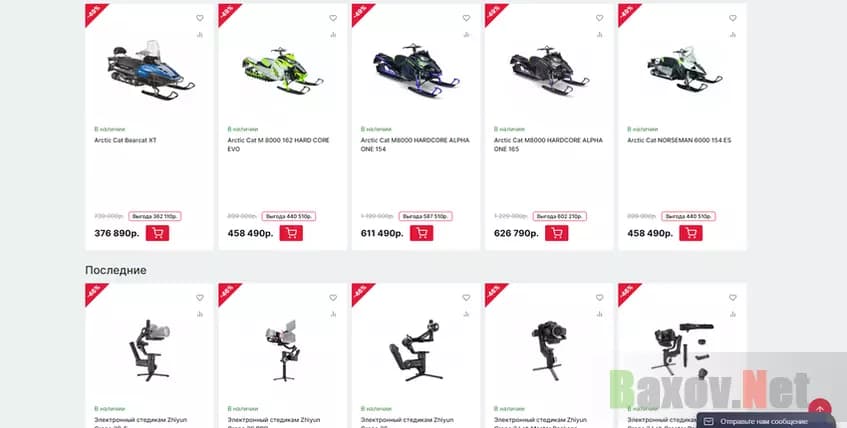Add Arctic Cat Bearcat XT to cart

coord(157,233)
